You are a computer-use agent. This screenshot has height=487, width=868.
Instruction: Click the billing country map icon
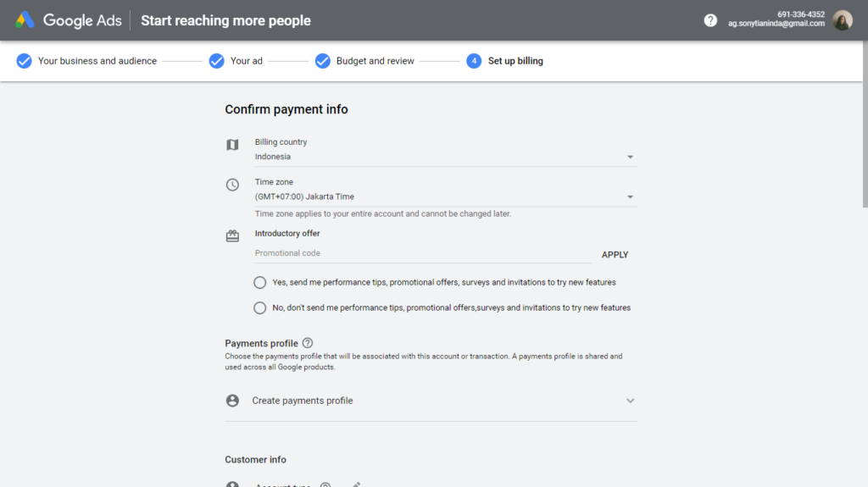point(232,145)
